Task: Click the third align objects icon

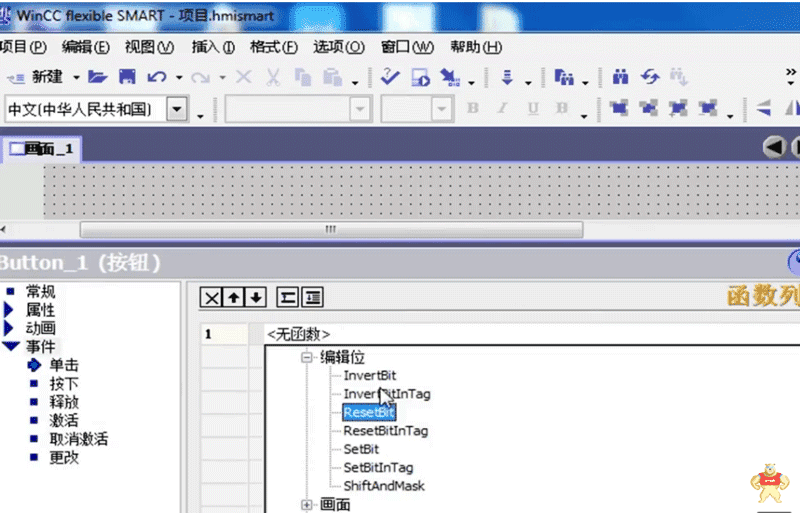Action: [678, 108]
